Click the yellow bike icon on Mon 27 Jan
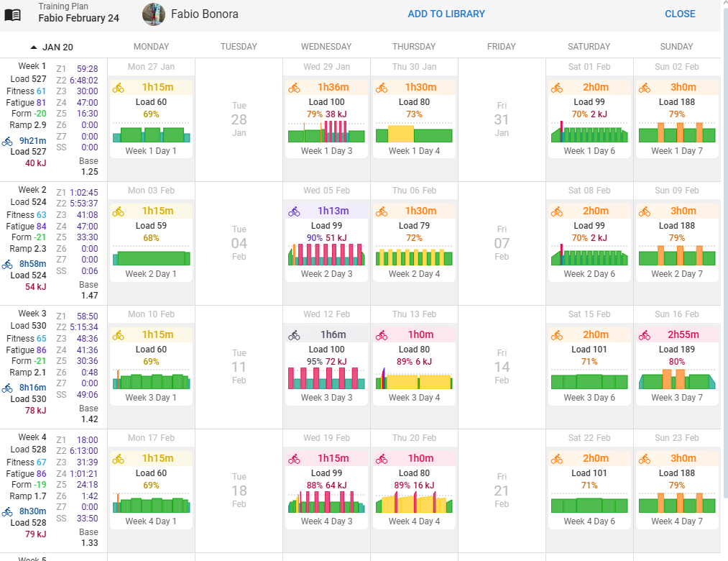The height and width of the screenshot is (561, 728). [119, 88]
